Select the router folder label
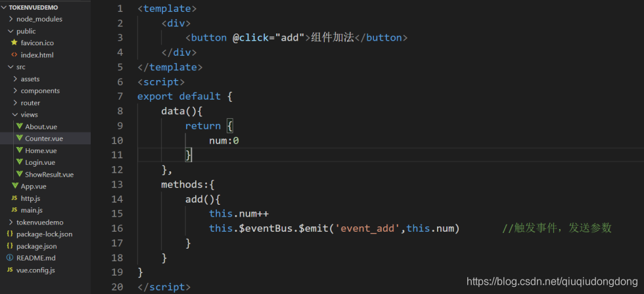Viewport: 644px width, 294px height. point(30,103)
